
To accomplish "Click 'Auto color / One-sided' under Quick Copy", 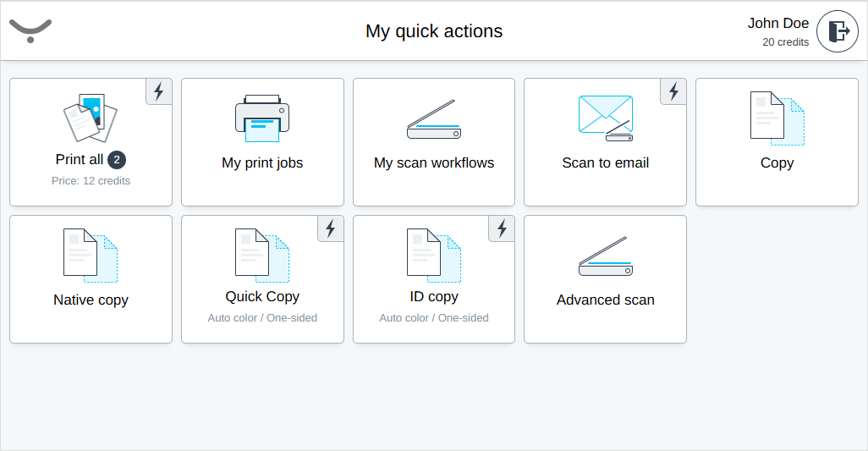I will (262, 318).
